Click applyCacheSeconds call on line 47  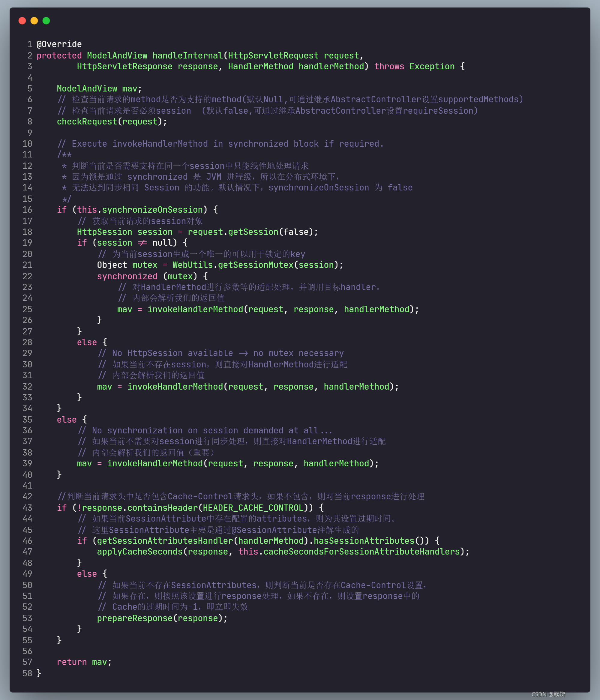pos(283,551)
